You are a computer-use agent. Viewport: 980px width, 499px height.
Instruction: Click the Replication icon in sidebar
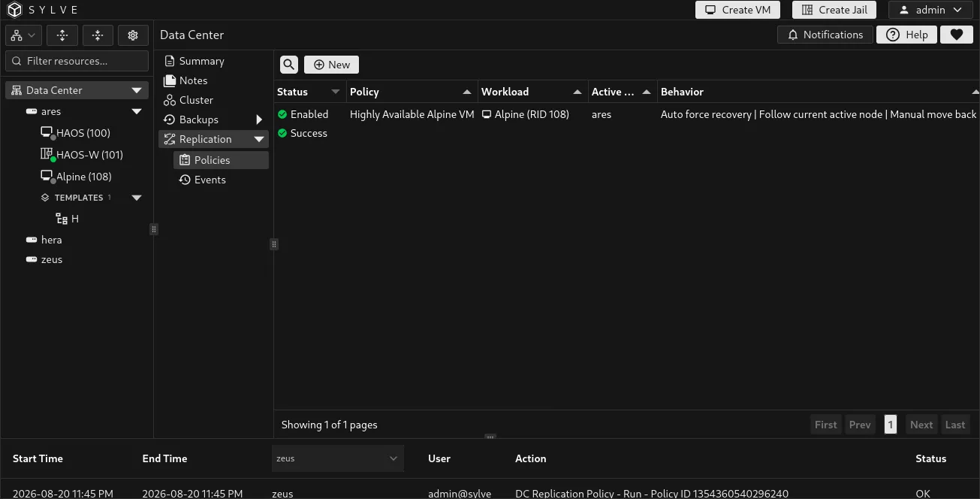[170, 139]
